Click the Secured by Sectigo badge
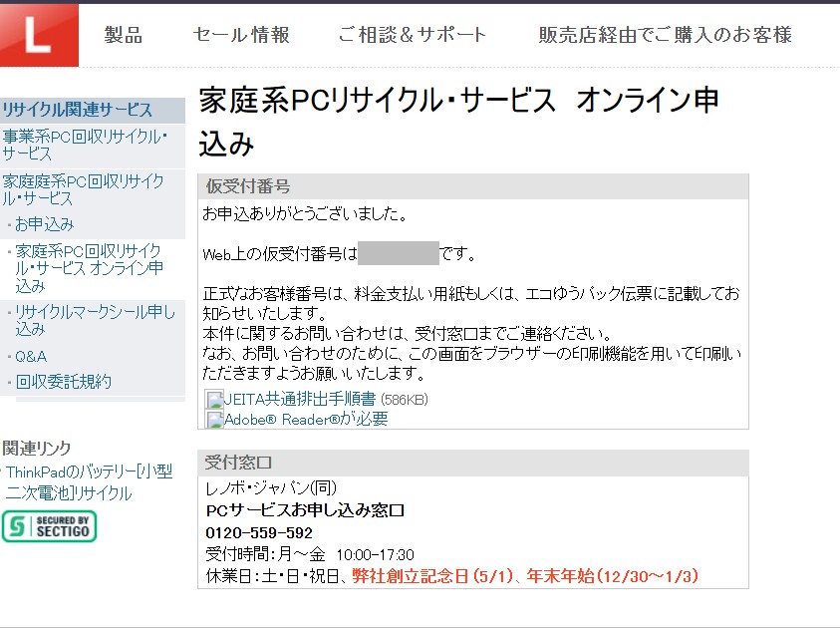 49,526
